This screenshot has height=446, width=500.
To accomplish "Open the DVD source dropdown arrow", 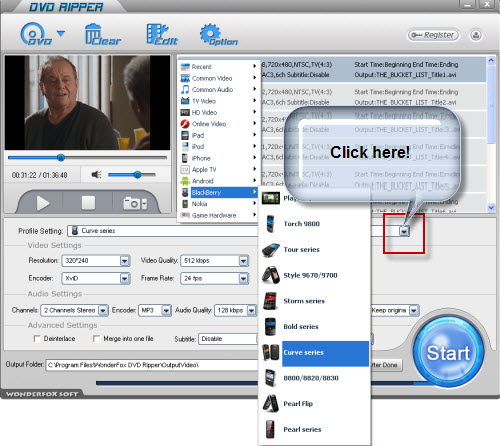I will coord(61,33).
